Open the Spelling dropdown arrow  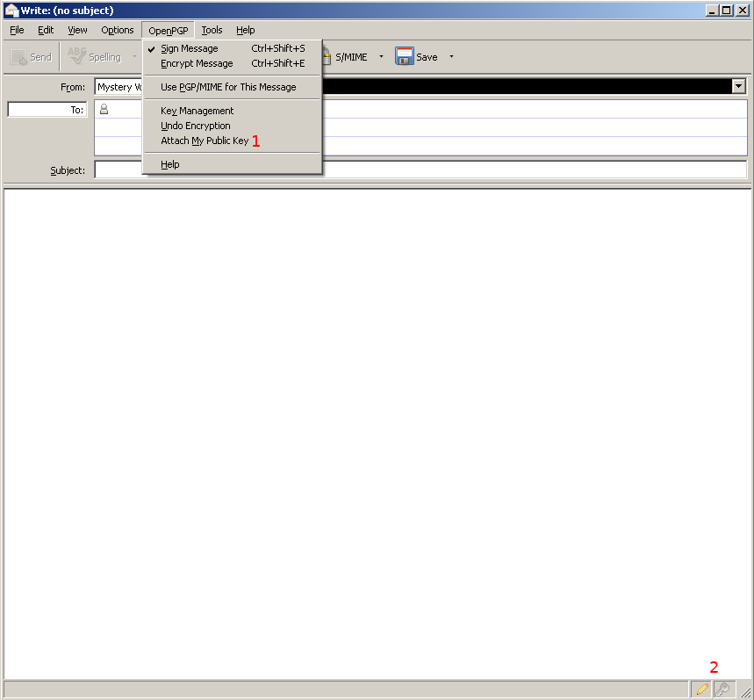point(136,56)
